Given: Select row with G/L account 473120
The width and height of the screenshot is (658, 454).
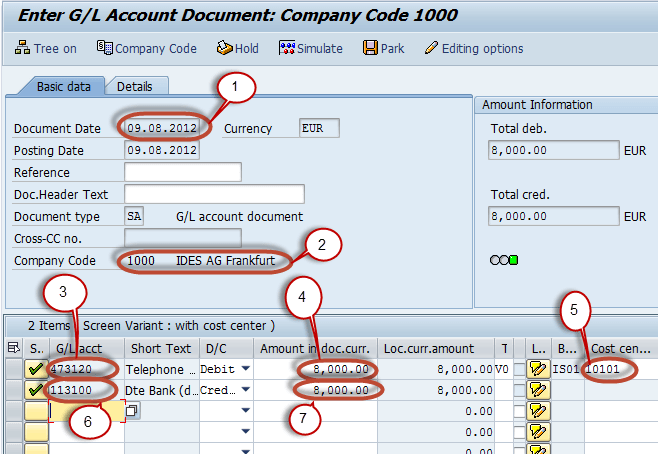Looking at the screenshot, I should coord(12,369).
